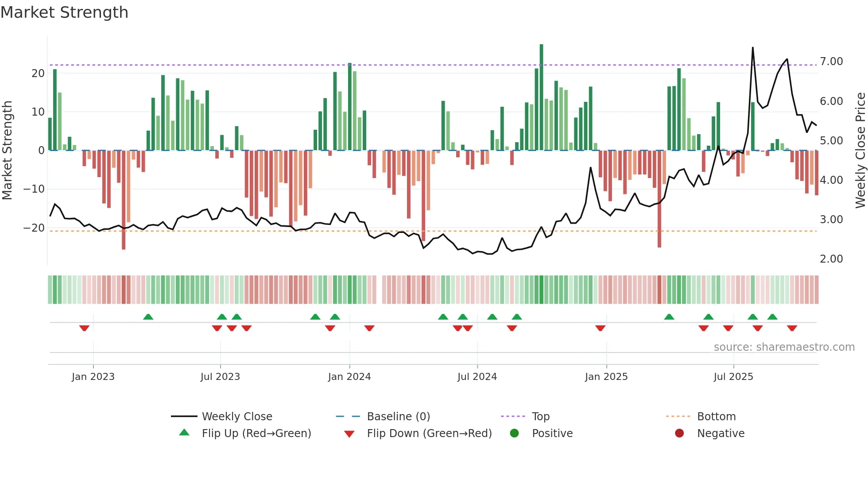868x488 pixels.
Task: Click the last red flip-down marker on right
Action: 792,328
